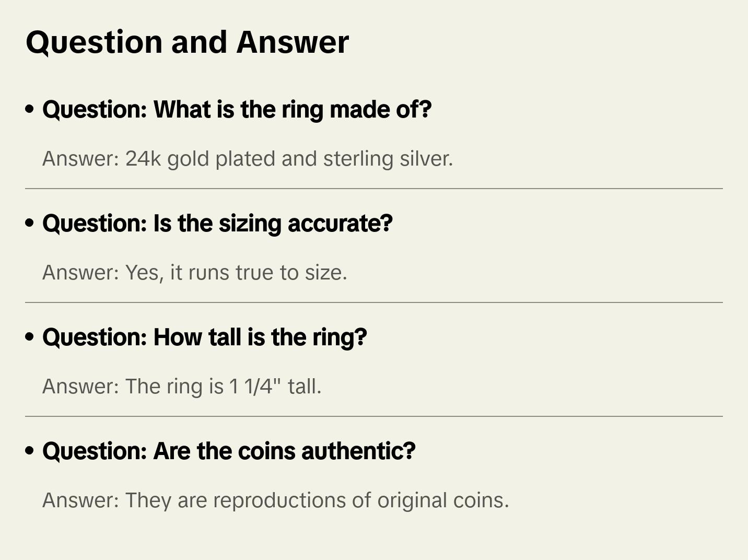Click the 'Question and Answer' heading
The image size is (748, 560).
(187, 42)
